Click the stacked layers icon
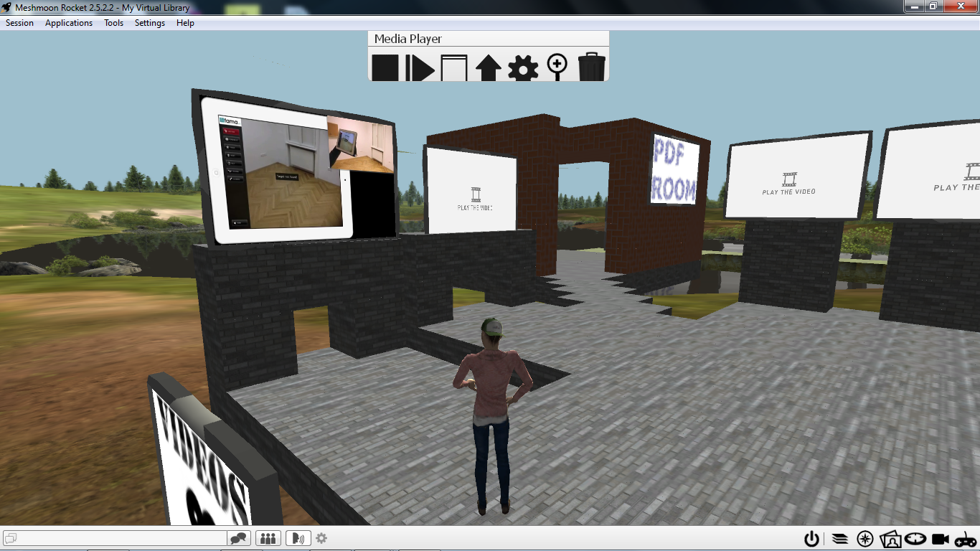980x551 pixels. 840,539
